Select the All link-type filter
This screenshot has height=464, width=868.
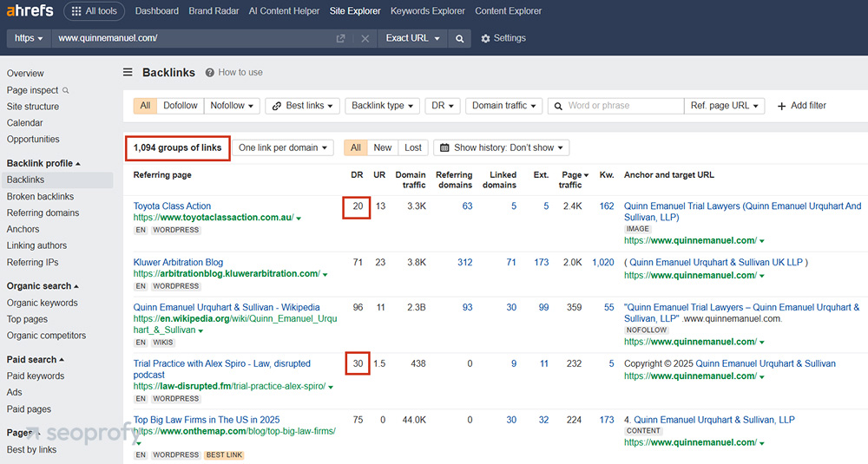[x=145, y=106]
